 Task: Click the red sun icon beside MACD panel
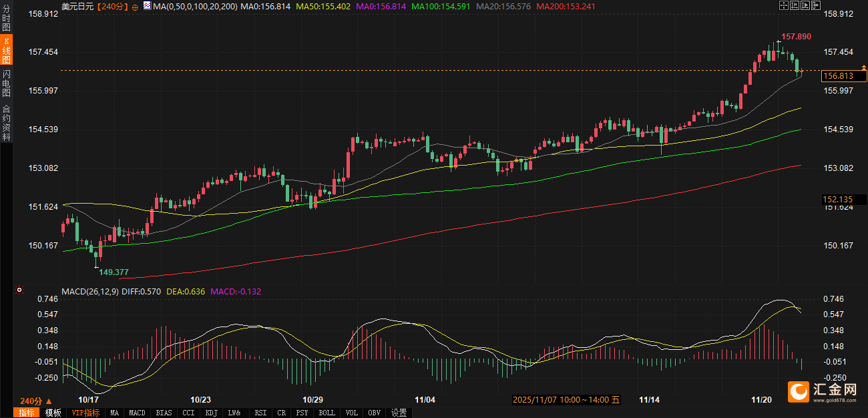(19, 290)
